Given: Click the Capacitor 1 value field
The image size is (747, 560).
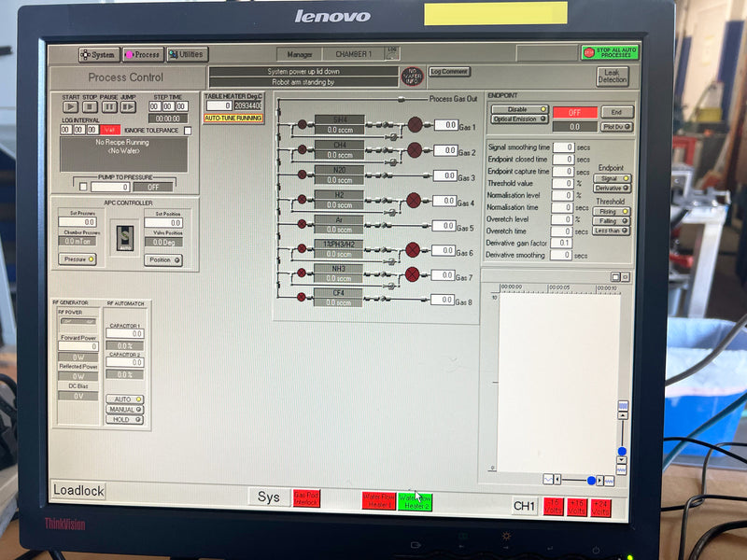Looking at the screenshot, I should [x=125, y=334].
